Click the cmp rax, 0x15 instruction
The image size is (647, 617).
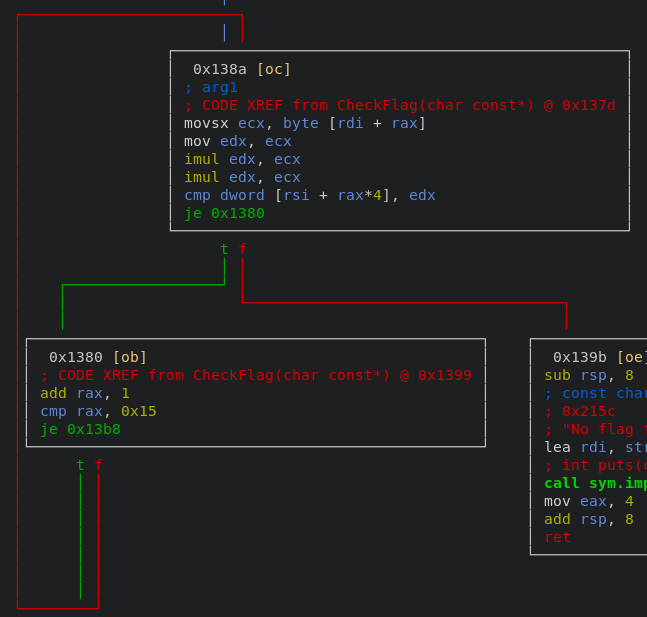(98, 411)
